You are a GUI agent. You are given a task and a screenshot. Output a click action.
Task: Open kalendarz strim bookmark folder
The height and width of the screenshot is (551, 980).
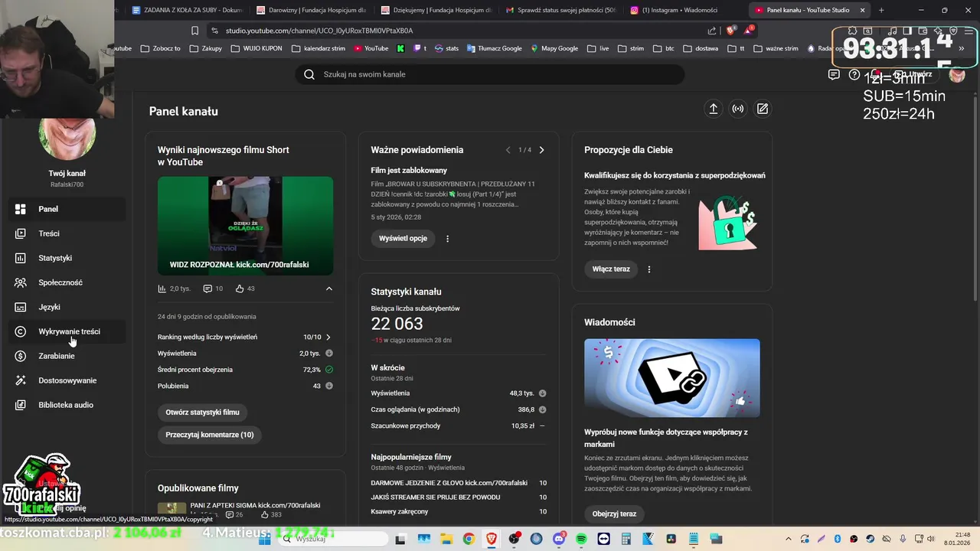tap(318, 48)
